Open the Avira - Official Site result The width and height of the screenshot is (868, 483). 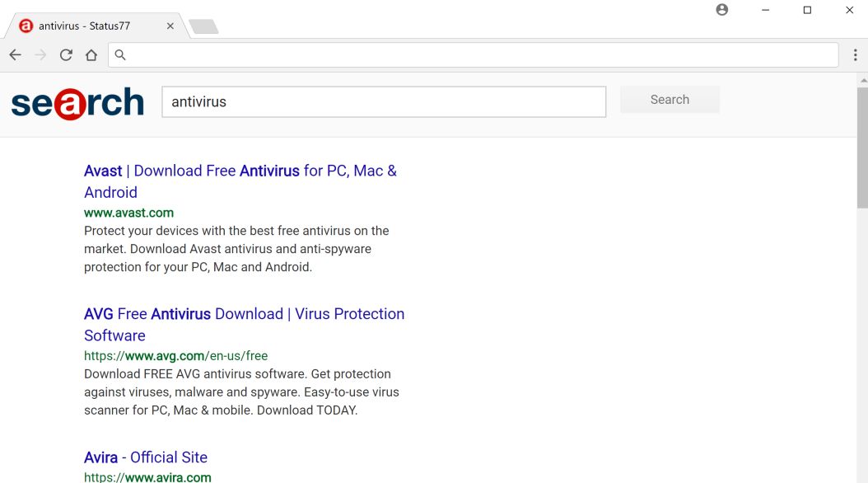click(146, 457)
